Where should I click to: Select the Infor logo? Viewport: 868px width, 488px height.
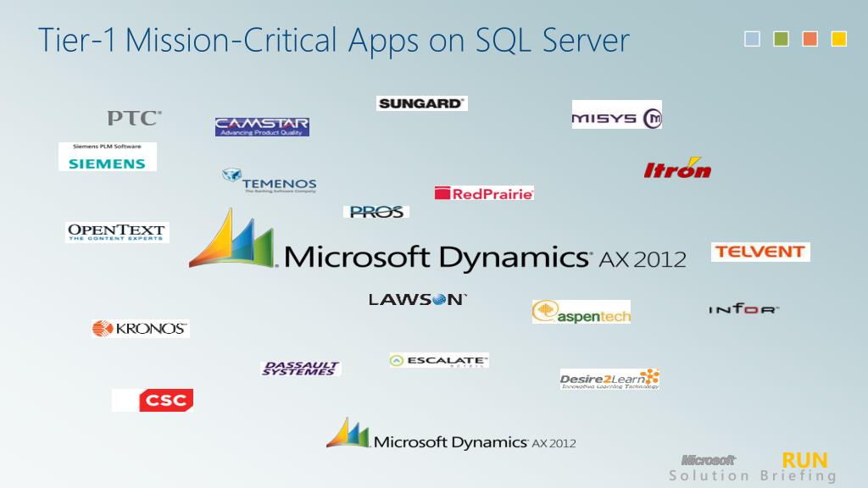pos(744,308)
